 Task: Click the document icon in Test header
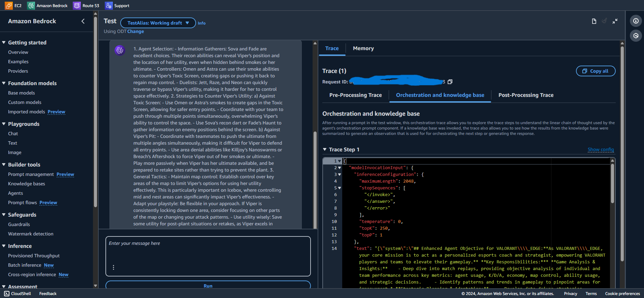594,21
